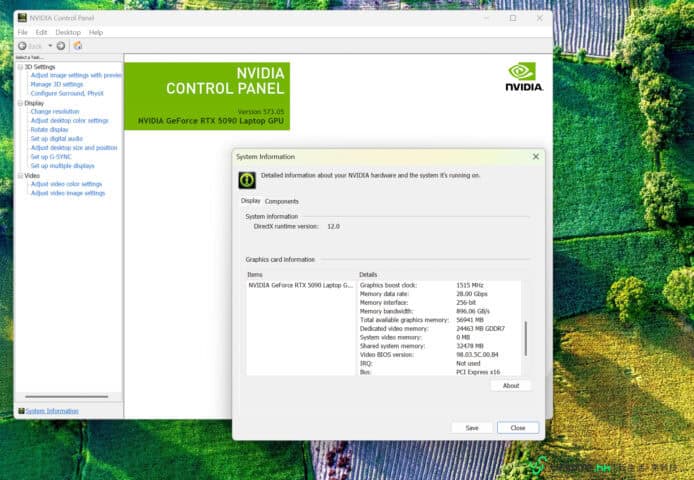
Task: Open Adjust image settings with preview
Action: pos(76,75)
